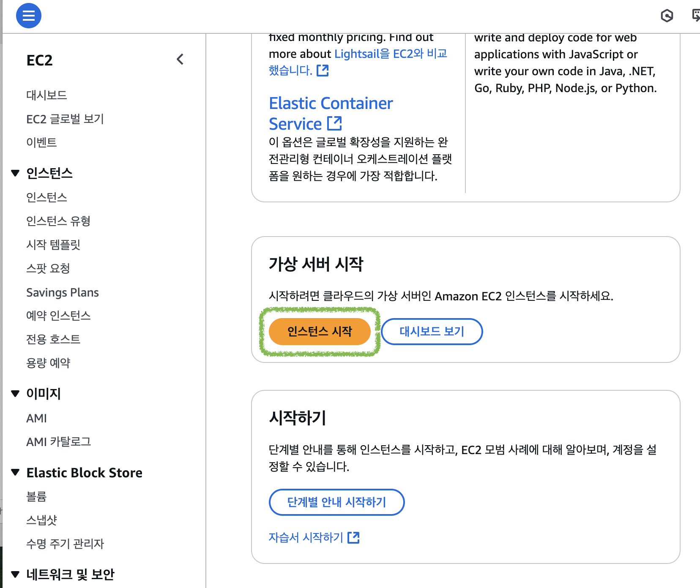Click the hexagon icon in top bar
Viewport: 700px width, 588px height.
(x=667, y=16)
